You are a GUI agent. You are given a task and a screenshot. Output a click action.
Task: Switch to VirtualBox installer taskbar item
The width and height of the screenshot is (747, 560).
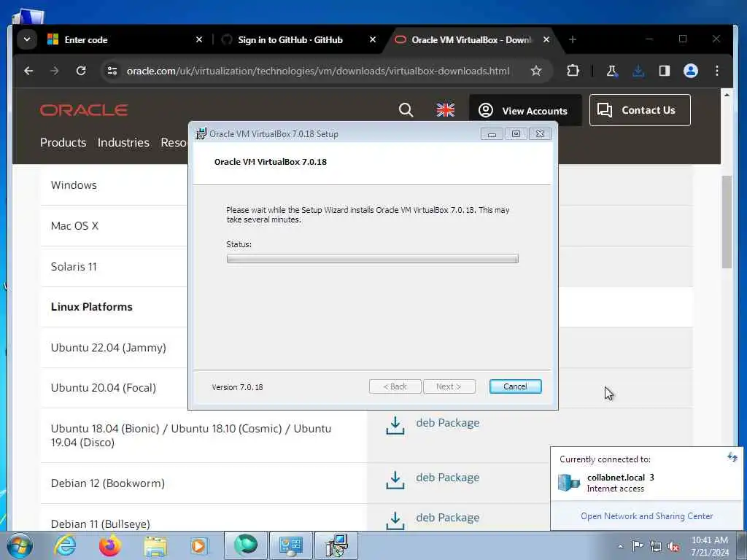point(336,545)
